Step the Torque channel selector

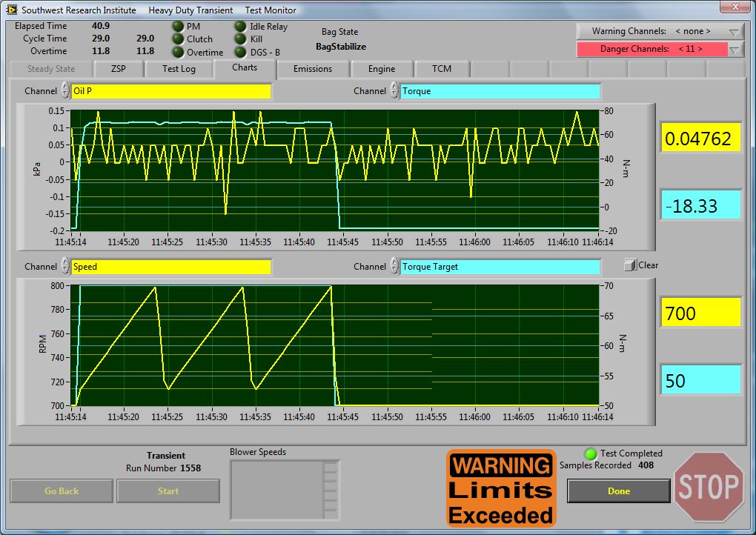(x=394, y=90)
